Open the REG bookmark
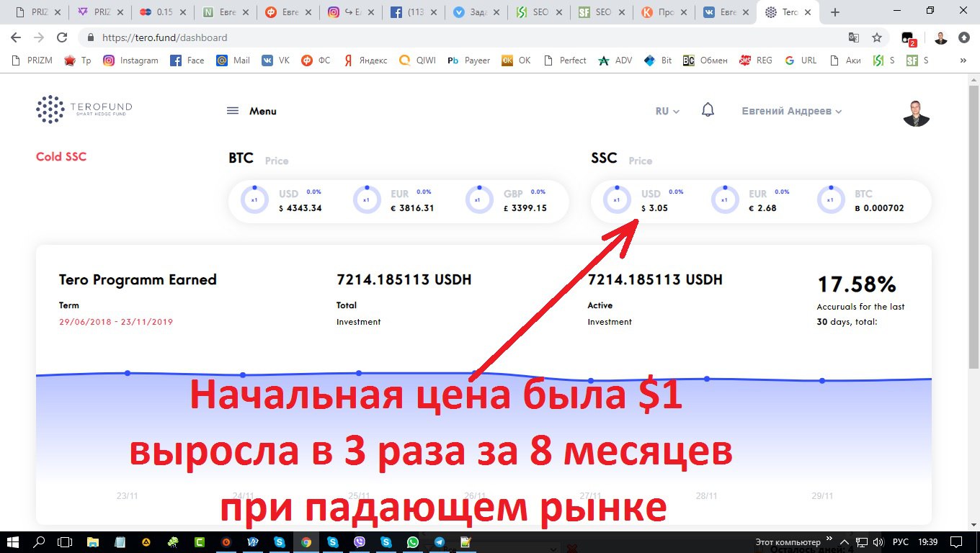This screenshot has width=980, height=553. coord(755,60)
